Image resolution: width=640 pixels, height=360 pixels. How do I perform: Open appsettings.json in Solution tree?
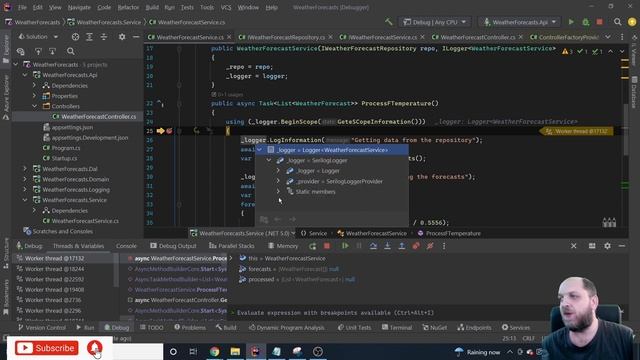(72, 127)
